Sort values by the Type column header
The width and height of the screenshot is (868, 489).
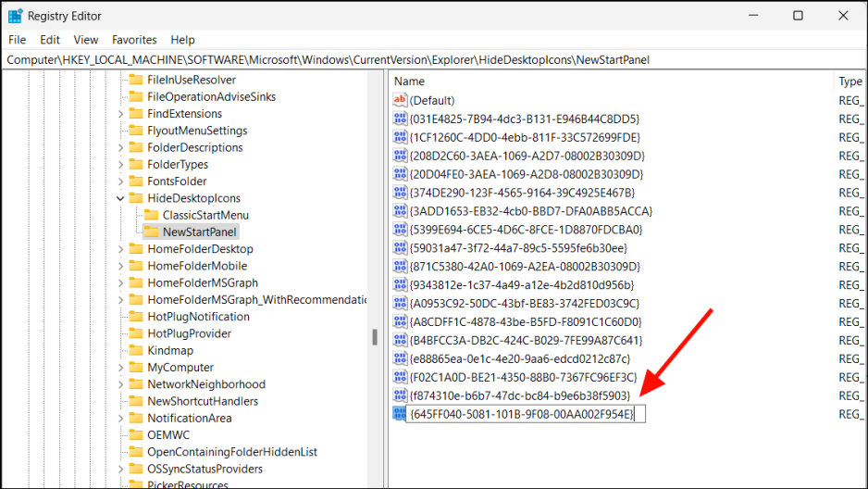point(850,81)
